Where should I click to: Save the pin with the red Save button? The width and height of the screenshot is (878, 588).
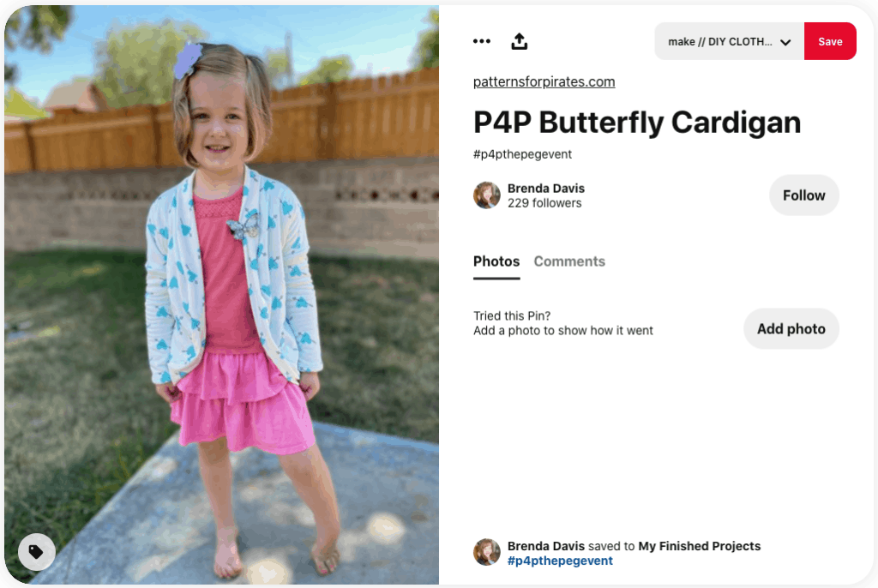click(830, 41)
